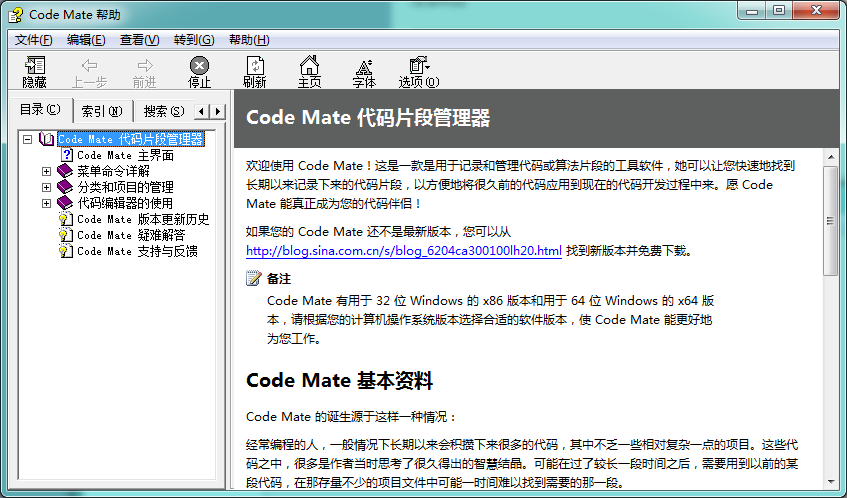Open the blog.sina.com.cn download link
Image resolution: width=847 pixels, height=498 pixels.
404,251
